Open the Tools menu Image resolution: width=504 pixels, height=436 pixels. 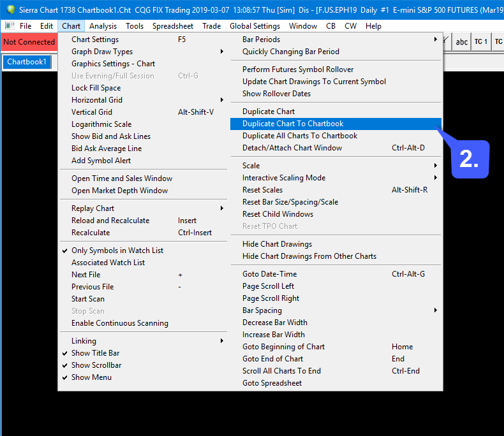(x=135, y=26)
